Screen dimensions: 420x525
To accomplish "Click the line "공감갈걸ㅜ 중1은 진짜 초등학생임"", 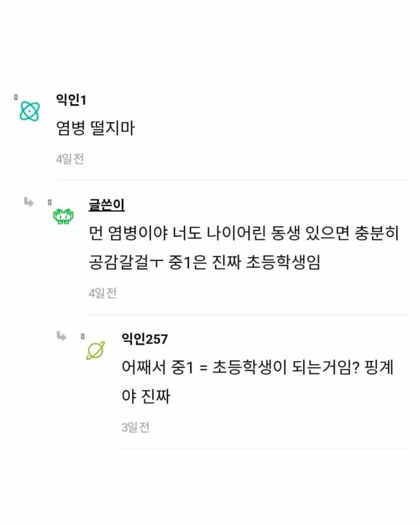I will point(204,262).
